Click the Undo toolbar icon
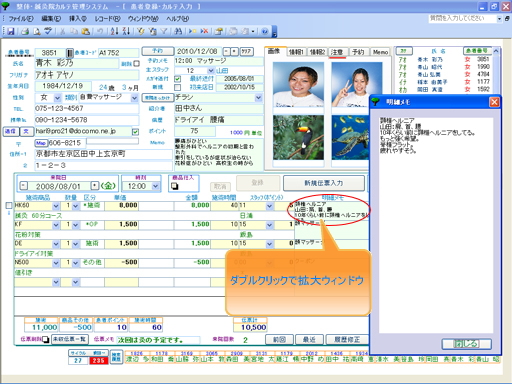 pyautogui.click(x=100, y=31)
